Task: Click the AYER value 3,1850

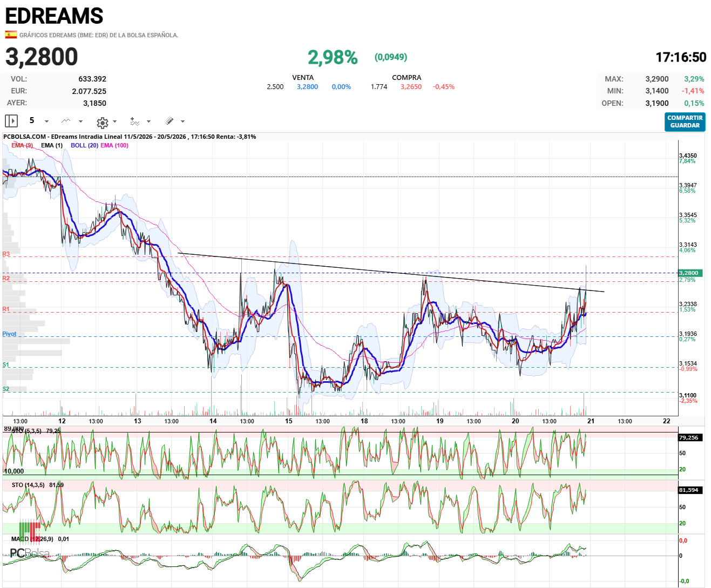Action: (94, 103)
